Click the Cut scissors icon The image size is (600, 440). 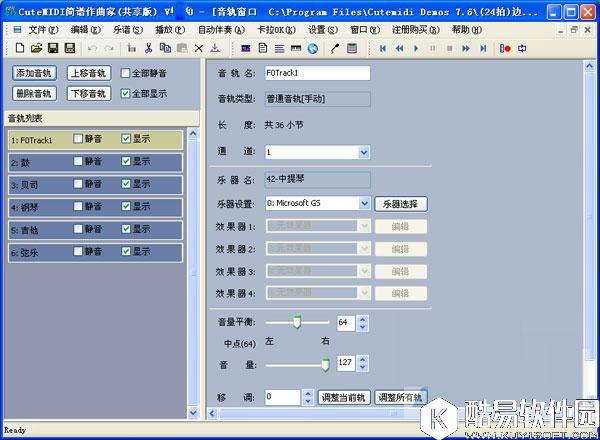[148, 48]
